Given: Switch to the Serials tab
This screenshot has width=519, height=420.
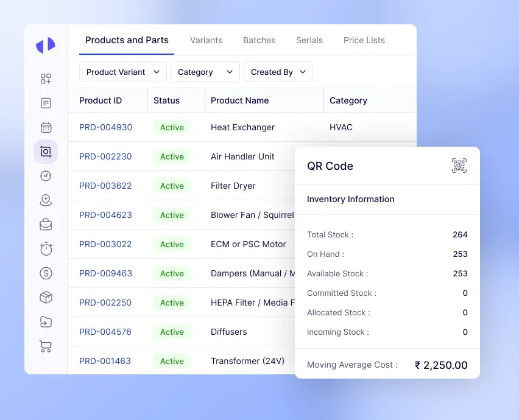Looking at the screenshot, I should (x=309, y=40).
